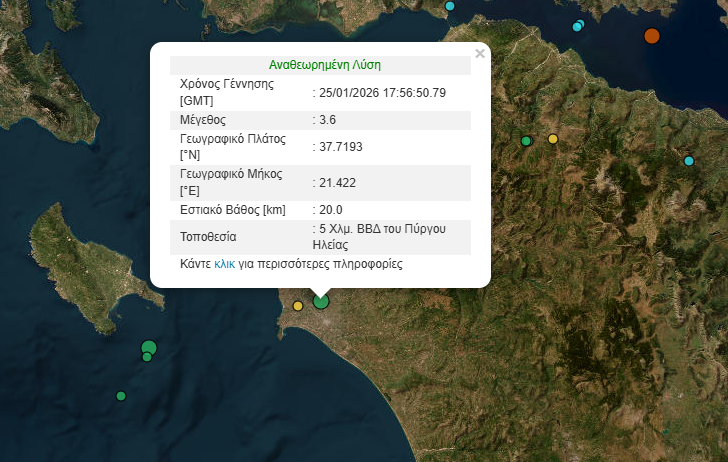Click the cyan marker pair left of orange marker
The image size is (728, 462).
pyautogui.click(x=578, y=26)
